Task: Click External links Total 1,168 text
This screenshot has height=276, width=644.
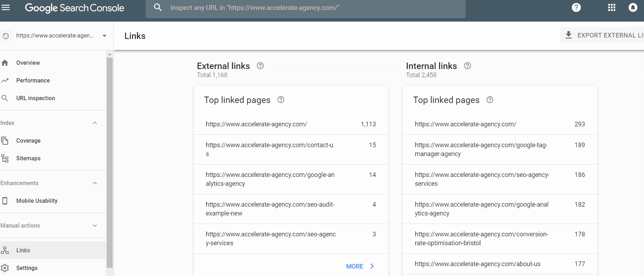Action: click(212, 75)
